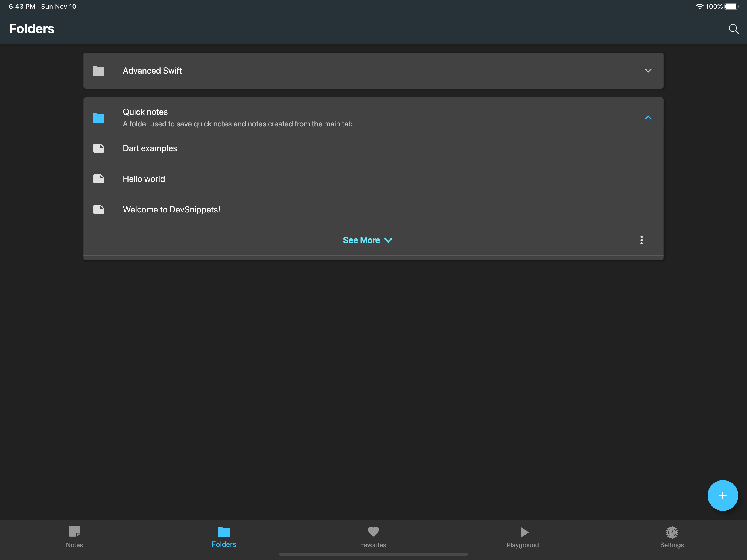747x560 pixels.
Task: Switch to the Favorites tab
Action: pos(373,537)
